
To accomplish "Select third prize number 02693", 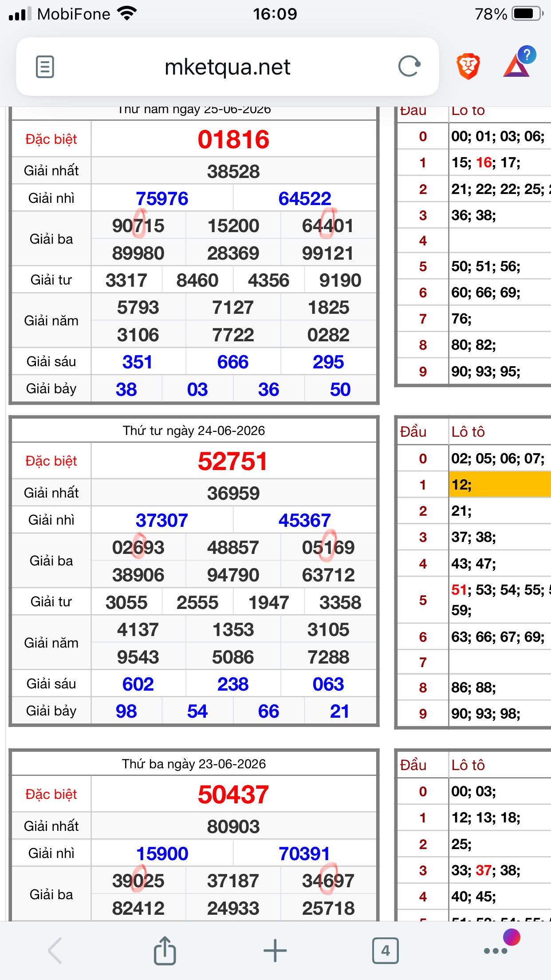I will pyautogui.click(x=138, y=547).
